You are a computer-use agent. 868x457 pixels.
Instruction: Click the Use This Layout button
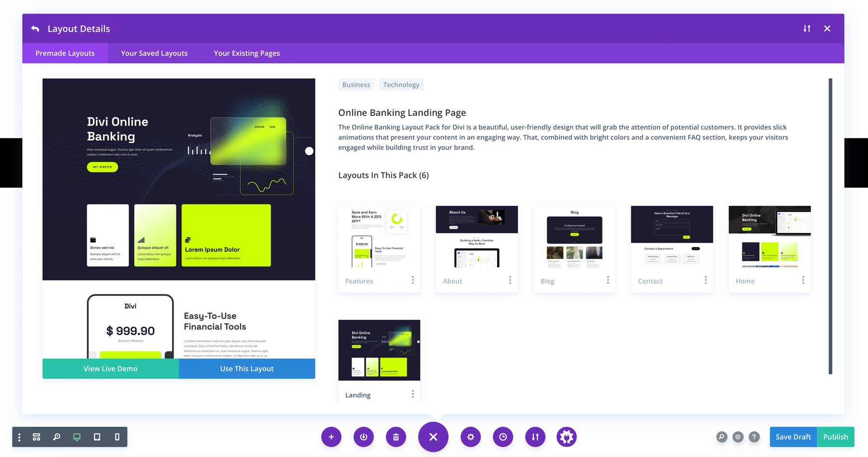click(246, 368)
